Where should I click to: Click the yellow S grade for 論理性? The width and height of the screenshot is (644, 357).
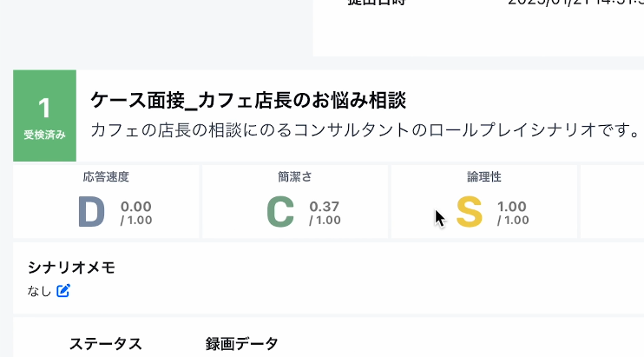(x=469, y=212)
